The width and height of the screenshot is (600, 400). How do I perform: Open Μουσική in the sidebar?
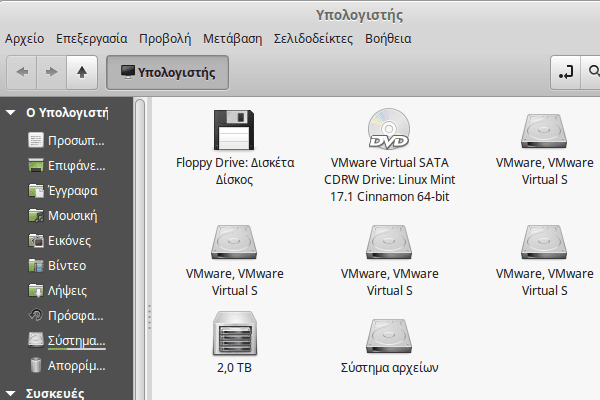click(x=73, y=216)
